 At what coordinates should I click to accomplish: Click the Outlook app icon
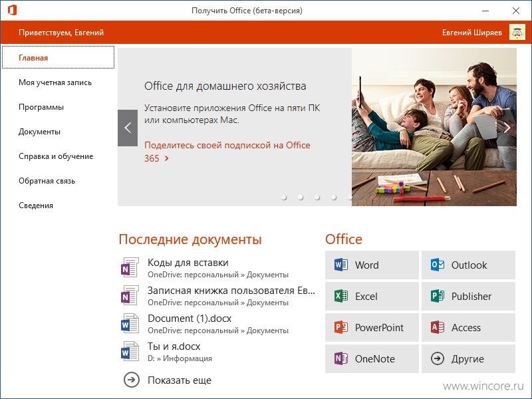click(x=438, y=265)
